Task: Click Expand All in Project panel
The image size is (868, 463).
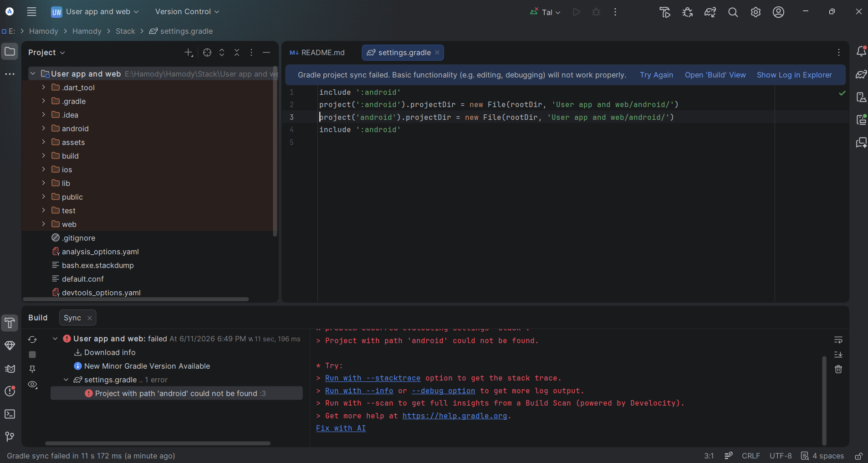Action: tap(222, 52)
